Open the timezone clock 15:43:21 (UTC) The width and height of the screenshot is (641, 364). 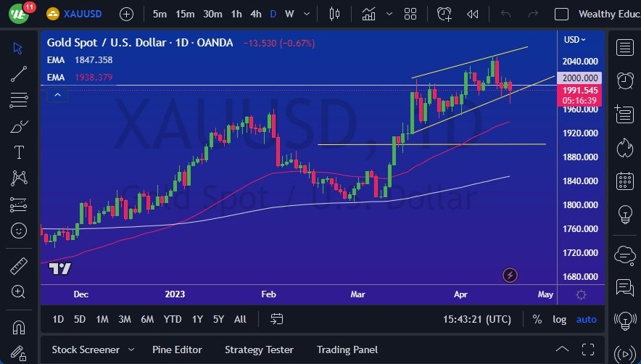[477, 319]
